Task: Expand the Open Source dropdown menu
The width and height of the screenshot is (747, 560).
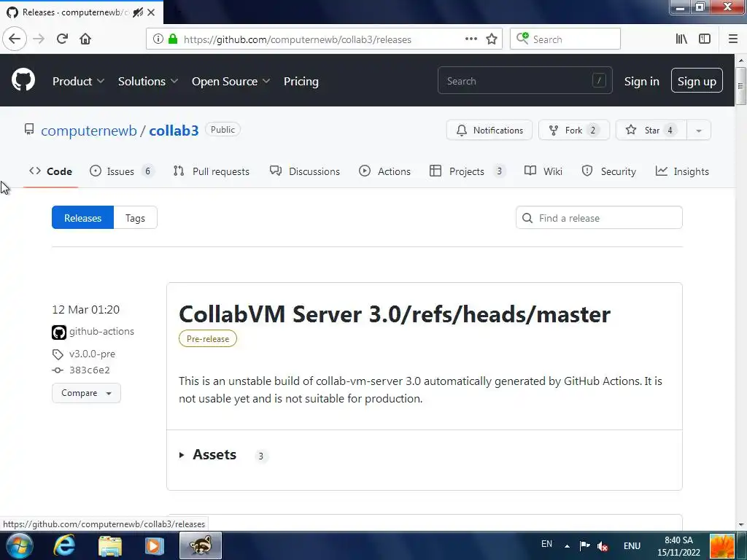Action: [231, 82]
